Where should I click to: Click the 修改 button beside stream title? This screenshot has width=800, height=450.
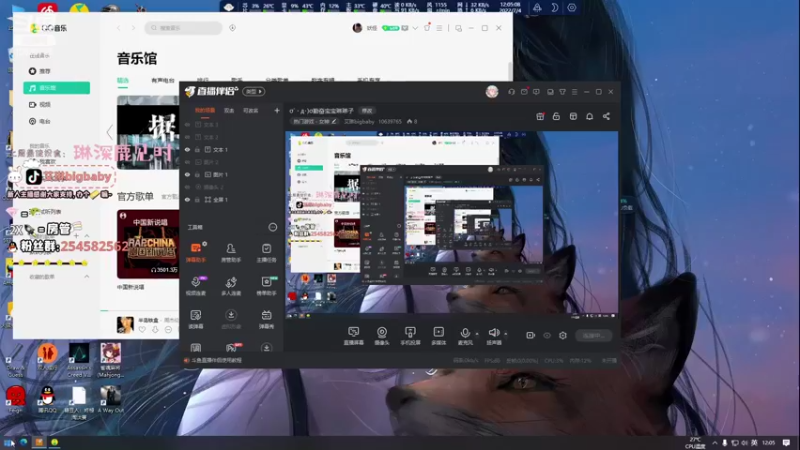(x=367, y=111)
